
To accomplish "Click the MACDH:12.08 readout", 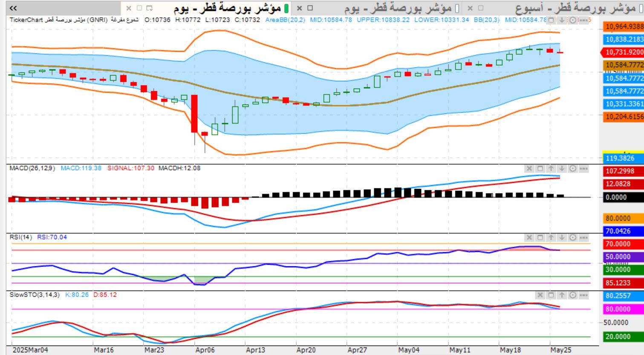I will point(179,168).
